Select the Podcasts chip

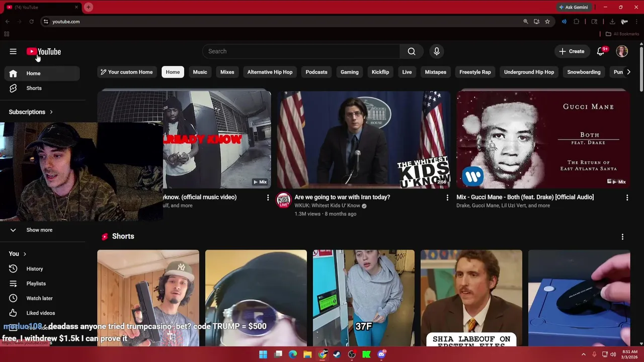[316, 72]
